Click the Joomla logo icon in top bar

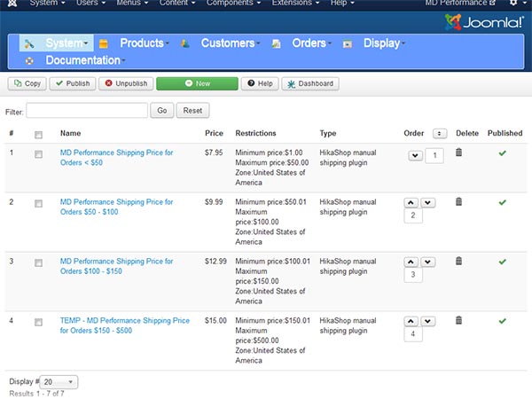tap(12, 3)
